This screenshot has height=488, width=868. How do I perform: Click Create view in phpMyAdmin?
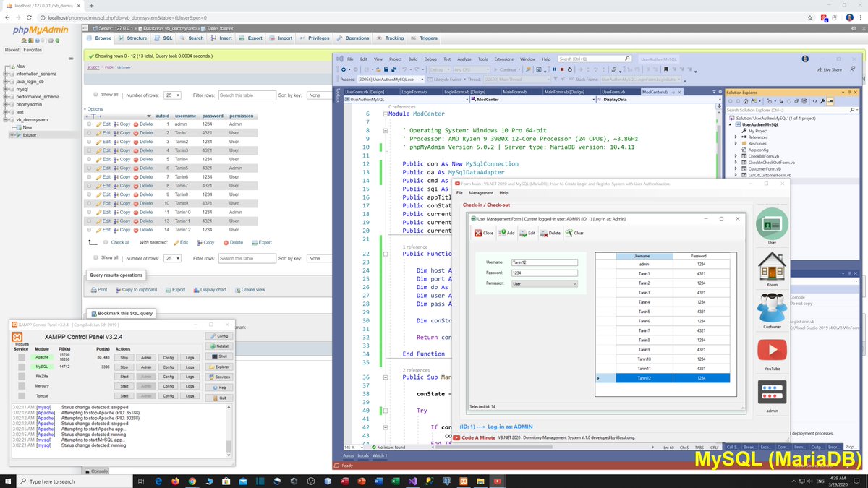tap(249, 290)
